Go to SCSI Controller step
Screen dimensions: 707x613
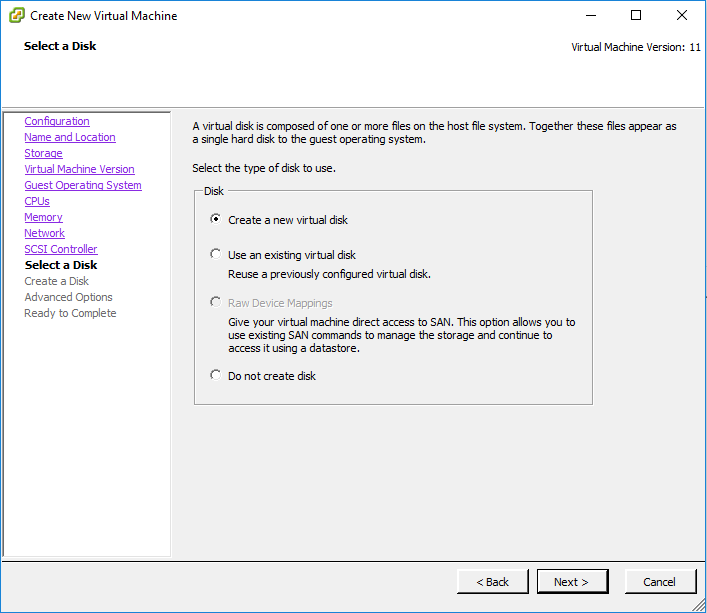(61, 249)
